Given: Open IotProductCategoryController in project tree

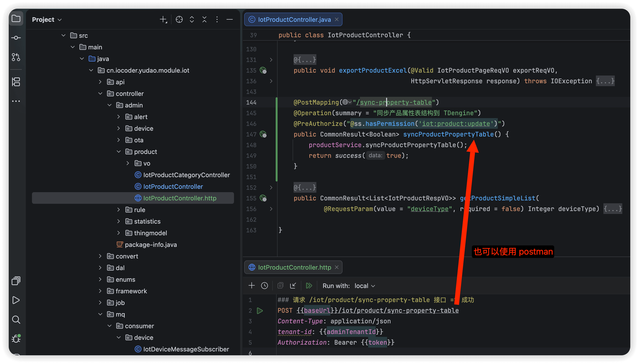Looking at the screenshot, I should pyautogui.click(x=186, y=175).
